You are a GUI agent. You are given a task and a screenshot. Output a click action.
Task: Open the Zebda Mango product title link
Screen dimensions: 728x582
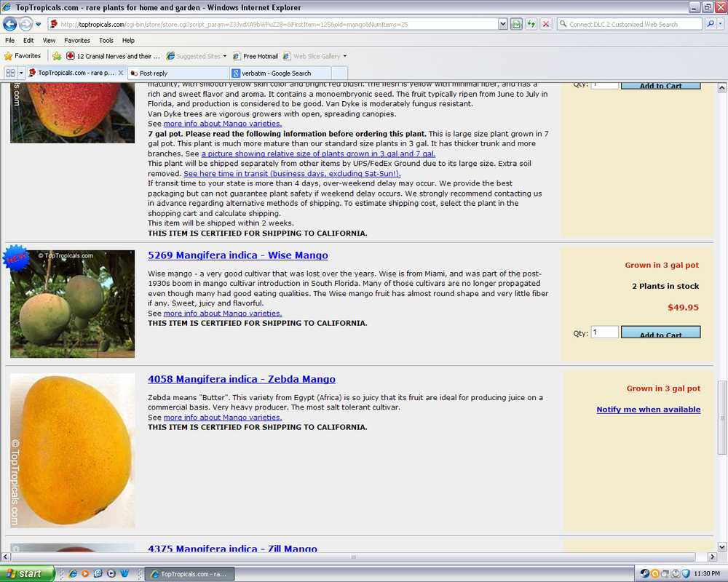(x=242, y=379)
